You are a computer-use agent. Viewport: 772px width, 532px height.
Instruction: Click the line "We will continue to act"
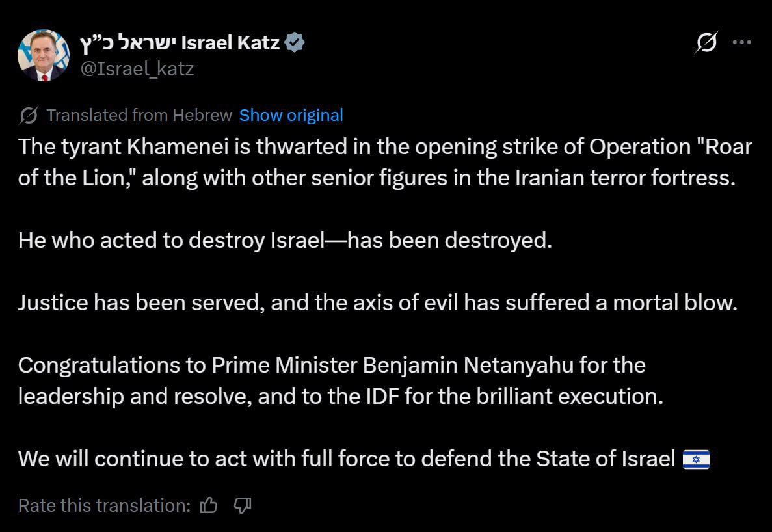(x=347, y=459)
